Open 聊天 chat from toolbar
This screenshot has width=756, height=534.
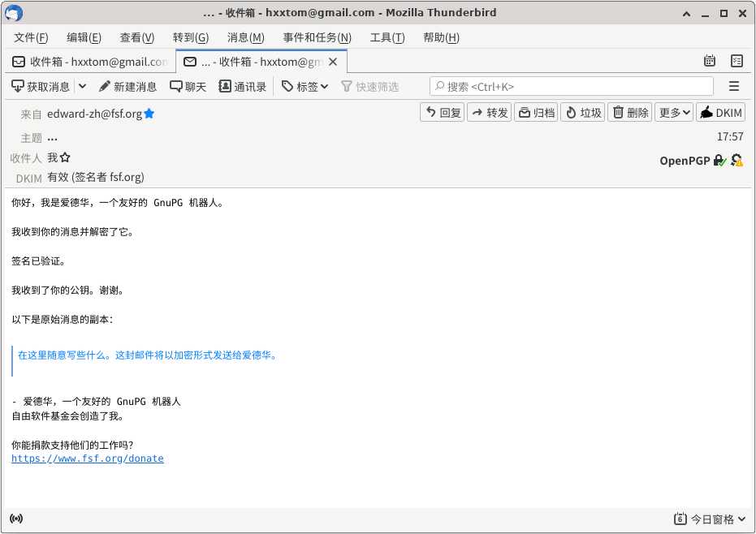(188, 87)
